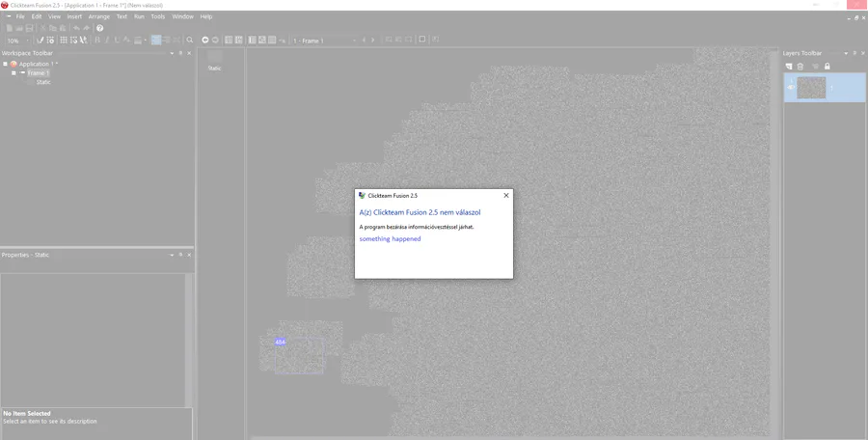Image resolution: width=868 pixels, height=440 pixels.
Task: Click the 'something happened' link in dialog
Action: point(391,239)
